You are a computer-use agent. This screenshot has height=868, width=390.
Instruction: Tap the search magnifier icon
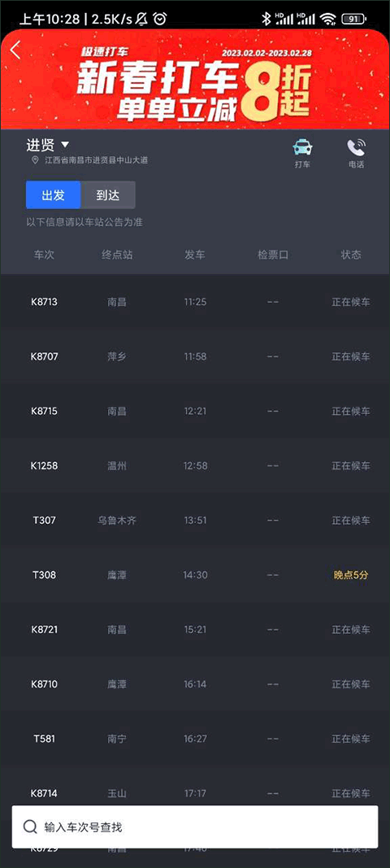click(30, 827)
